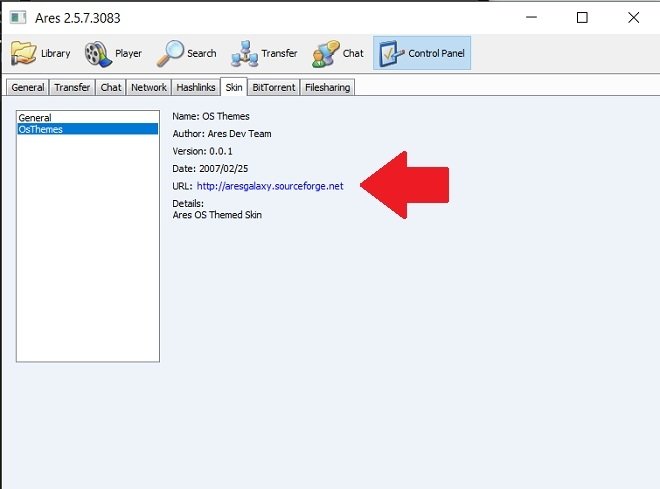
Task: Click the 'Version: 0.0.1' text
Action: pos(202,151)
